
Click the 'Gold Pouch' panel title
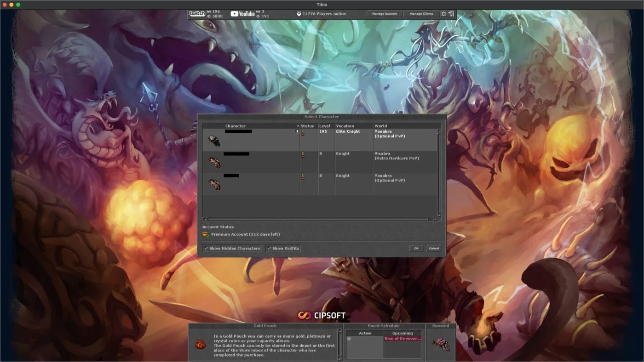(265, 326)
